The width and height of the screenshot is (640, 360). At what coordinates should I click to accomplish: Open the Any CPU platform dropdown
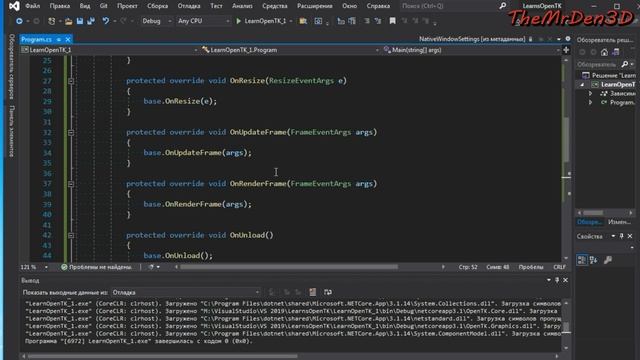coord(203,21)
